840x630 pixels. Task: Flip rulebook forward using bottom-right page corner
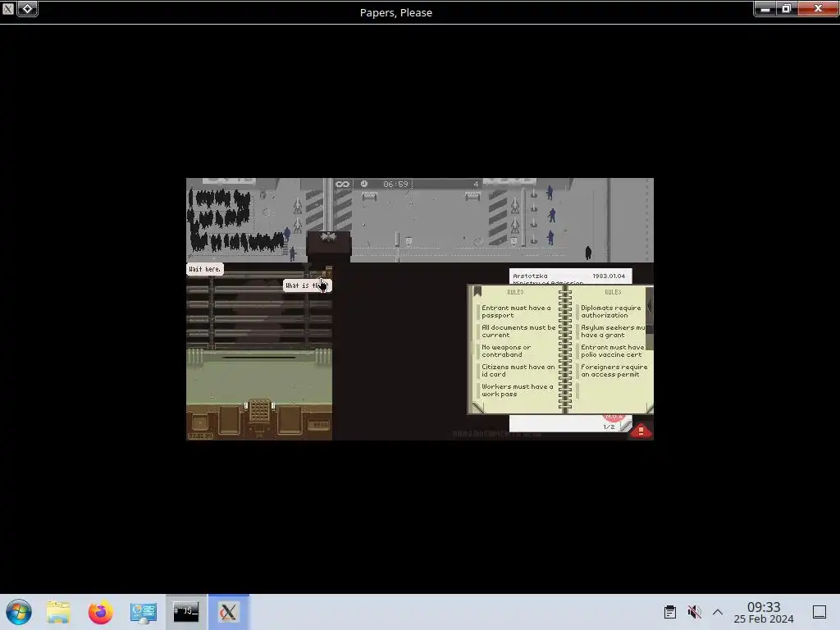click(650, 408)
